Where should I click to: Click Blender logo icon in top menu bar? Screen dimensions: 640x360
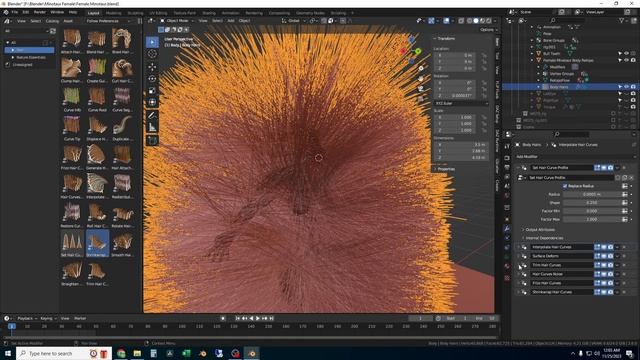tap(6, 12)
